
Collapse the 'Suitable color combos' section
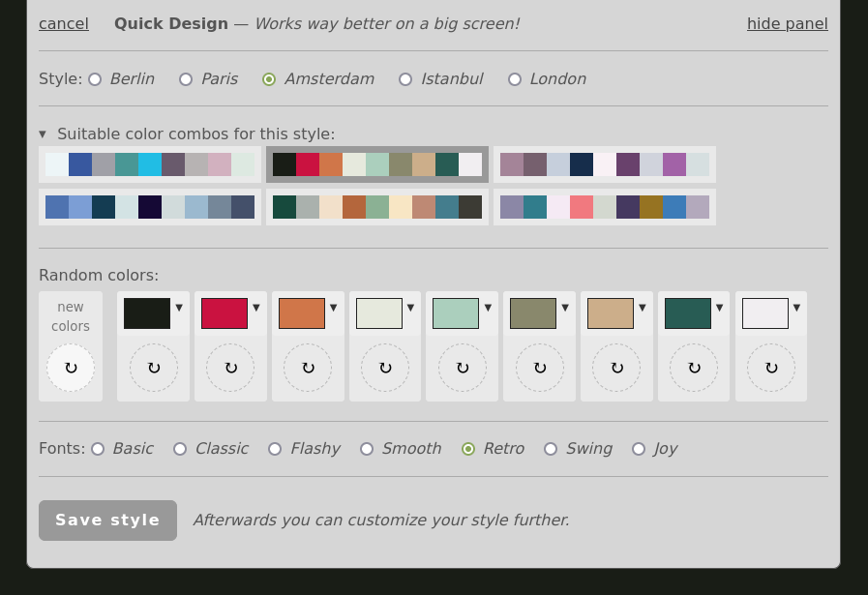tap(43, 134)
